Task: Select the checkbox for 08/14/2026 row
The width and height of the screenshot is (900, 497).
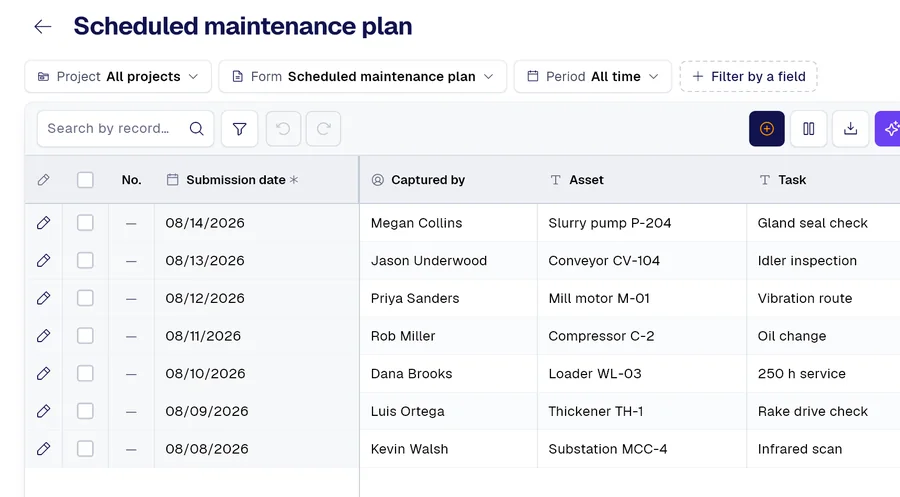Action: tap(85, 223)
